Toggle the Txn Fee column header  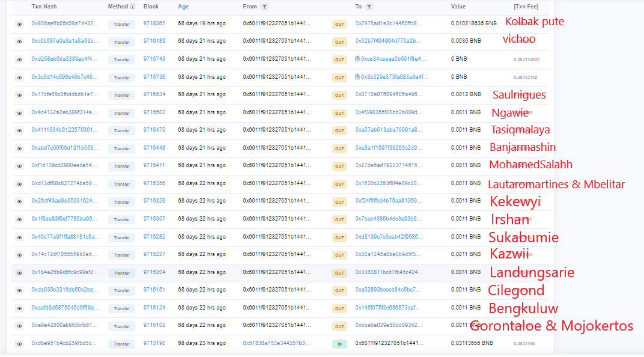pos(526,7)
